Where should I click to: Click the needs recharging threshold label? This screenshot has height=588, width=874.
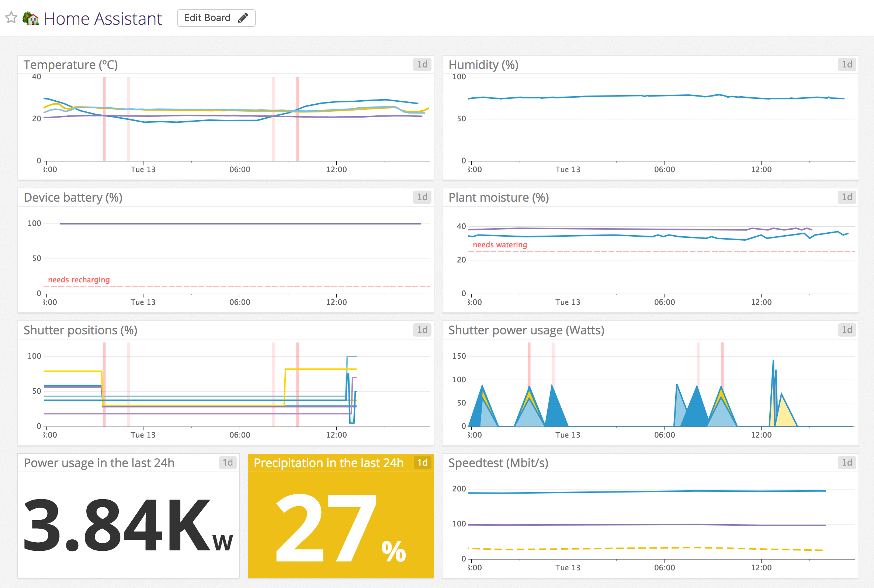tap(79, 279)
